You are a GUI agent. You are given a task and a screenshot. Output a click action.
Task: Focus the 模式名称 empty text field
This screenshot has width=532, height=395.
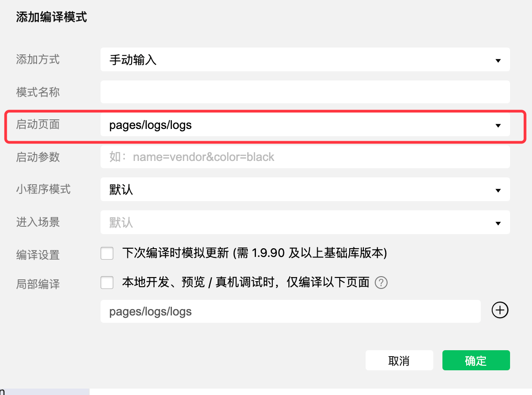(x=305, y=92)
